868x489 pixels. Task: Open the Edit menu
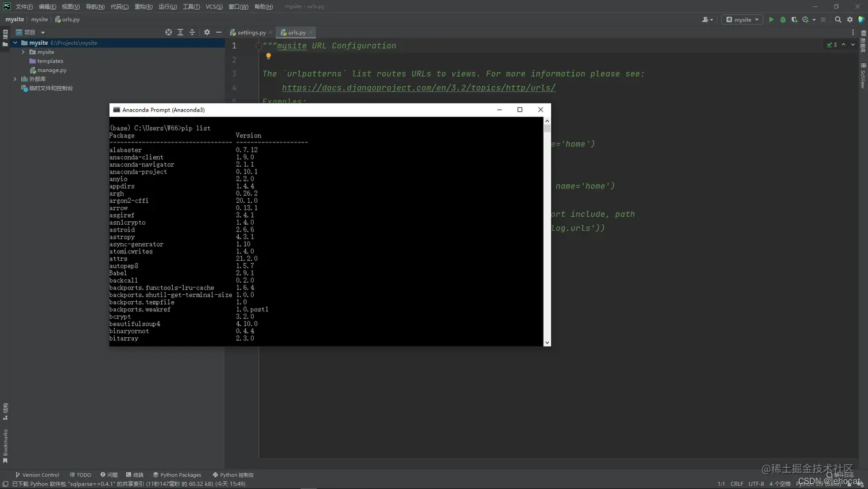(x=47, y=6)
